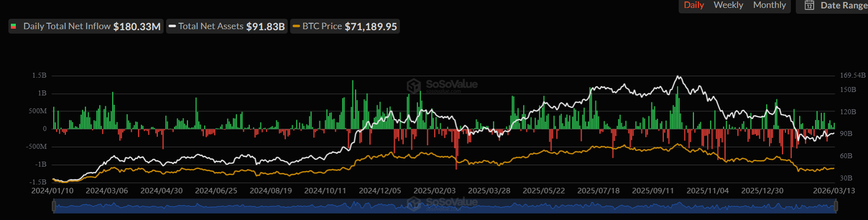Screen dimensions: 868x220
Task: Click the 120B right axis label
Action: tap(848, 112)
